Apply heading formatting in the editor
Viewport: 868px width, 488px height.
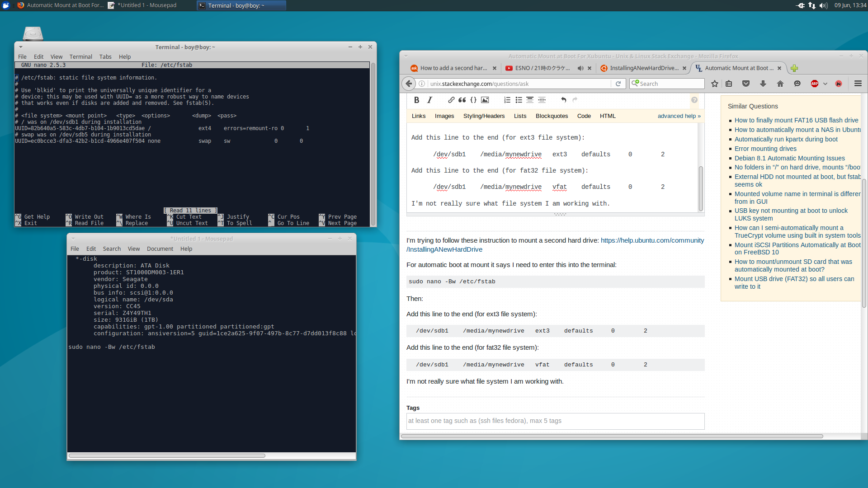click(530, 100)
